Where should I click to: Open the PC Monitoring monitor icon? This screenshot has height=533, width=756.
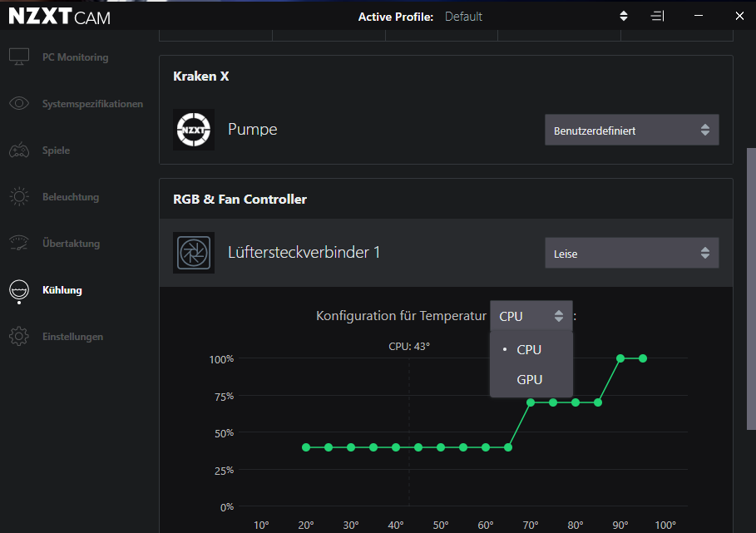pos(19,57)
